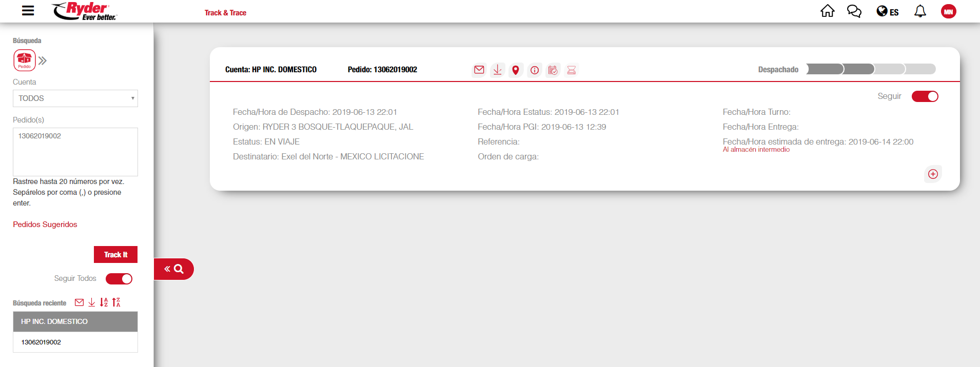The height and width of the screenshot is (367, 980).
Task: Open the Pedidos Sugeridos link
Action: (45, 225)
